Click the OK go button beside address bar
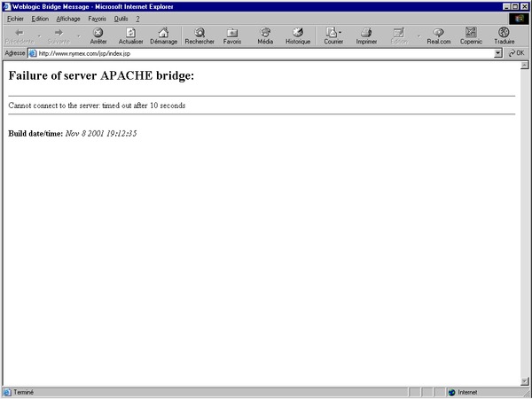 tap(516, 53)
